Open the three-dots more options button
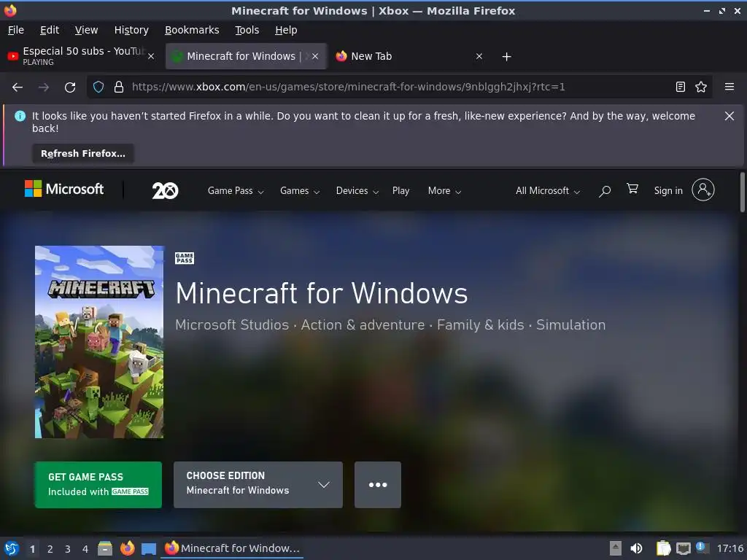 click(x=378, y=485)
